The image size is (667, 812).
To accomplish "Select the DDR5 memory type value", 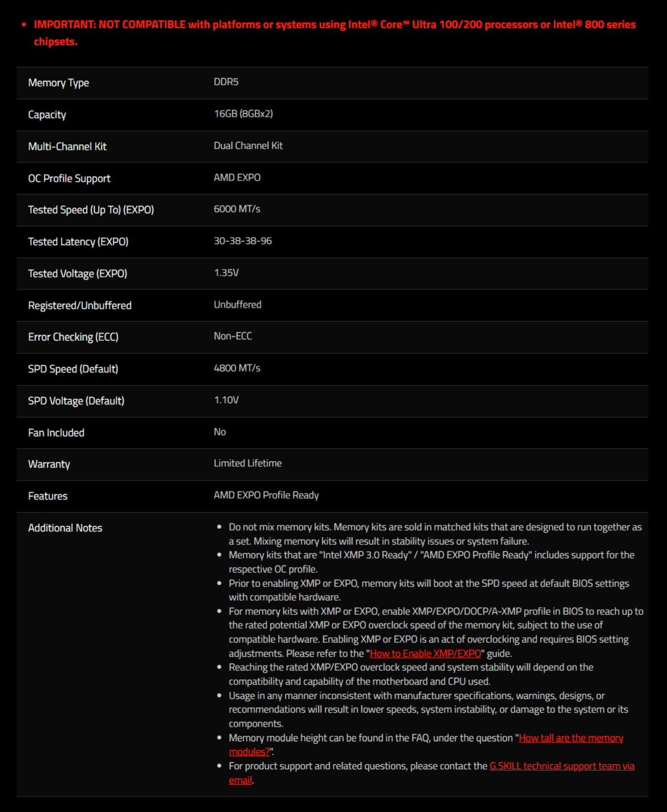I will 226,82.
